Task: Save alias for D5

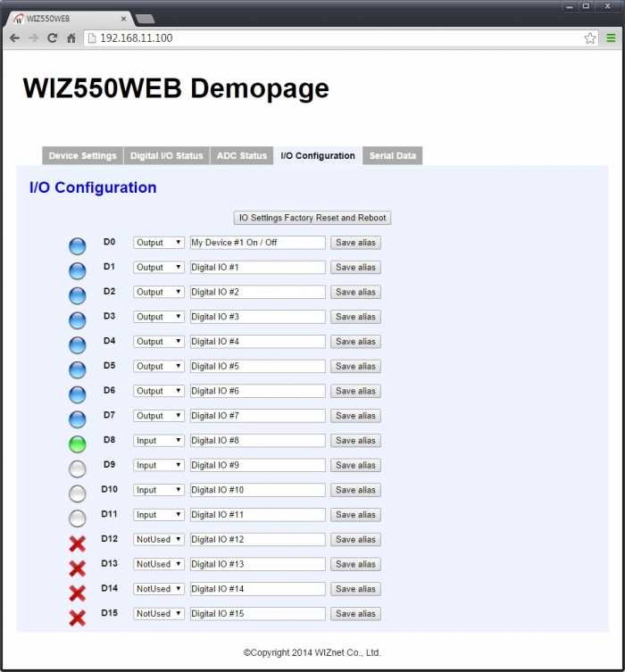Action: coord(355,367)
